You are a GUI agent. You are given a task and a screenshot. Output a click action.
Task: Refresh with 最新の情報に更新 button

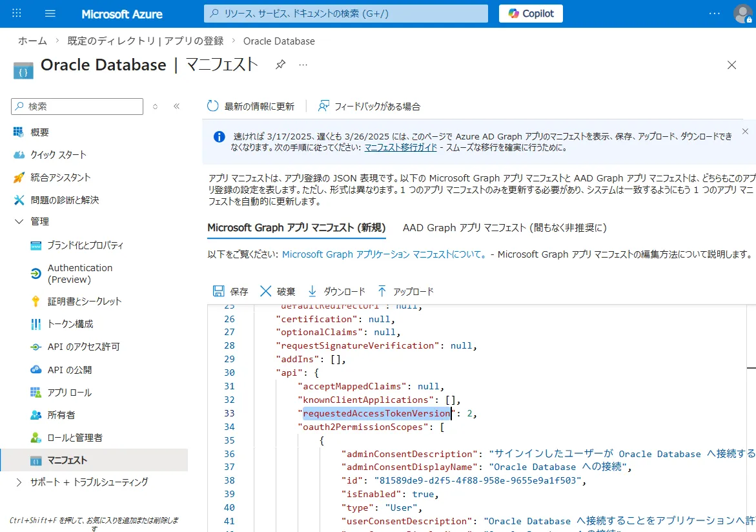tap(250, 107)
